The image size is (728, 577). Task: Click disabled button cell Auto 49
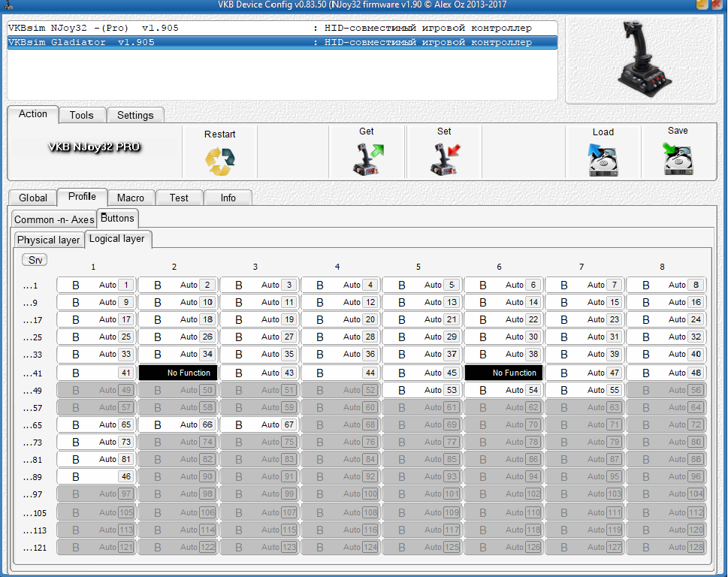pos(96,390)
